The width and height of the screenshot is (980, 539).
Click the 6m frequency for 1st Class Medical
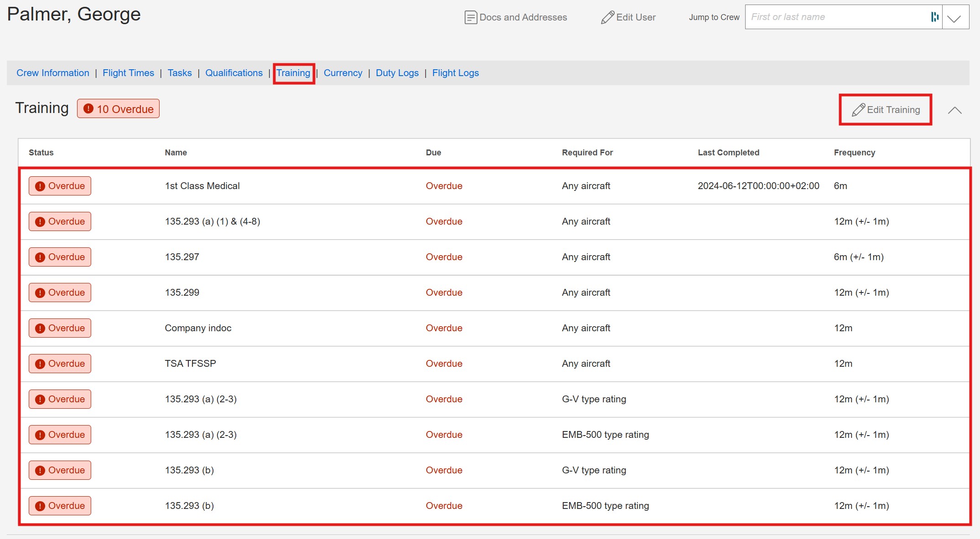(x=840, y=186)
